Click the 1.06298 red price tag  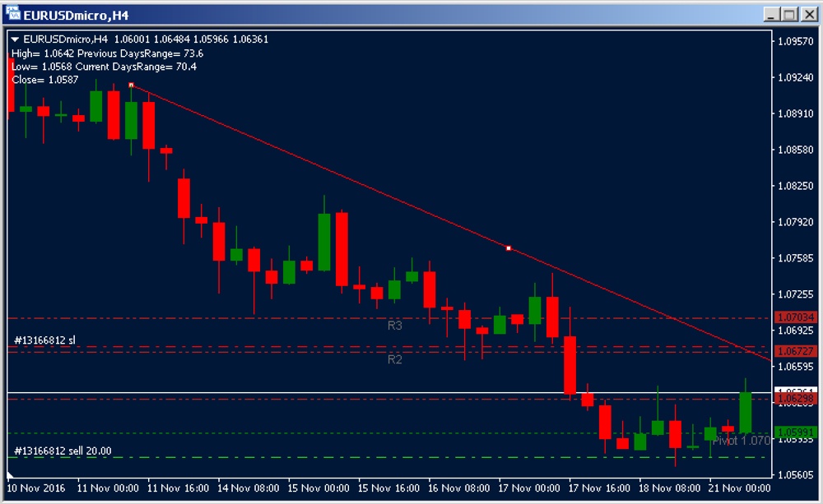pos(795,400)
